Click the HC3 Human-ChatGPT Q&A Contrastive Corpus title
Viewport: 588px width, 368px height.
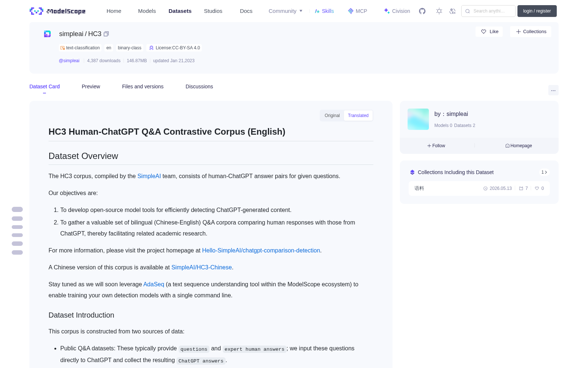(167, 132)
